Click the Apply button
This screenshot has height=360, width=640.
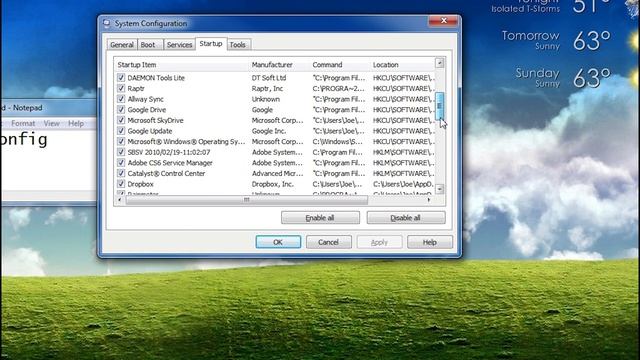[x=379, y=242]
